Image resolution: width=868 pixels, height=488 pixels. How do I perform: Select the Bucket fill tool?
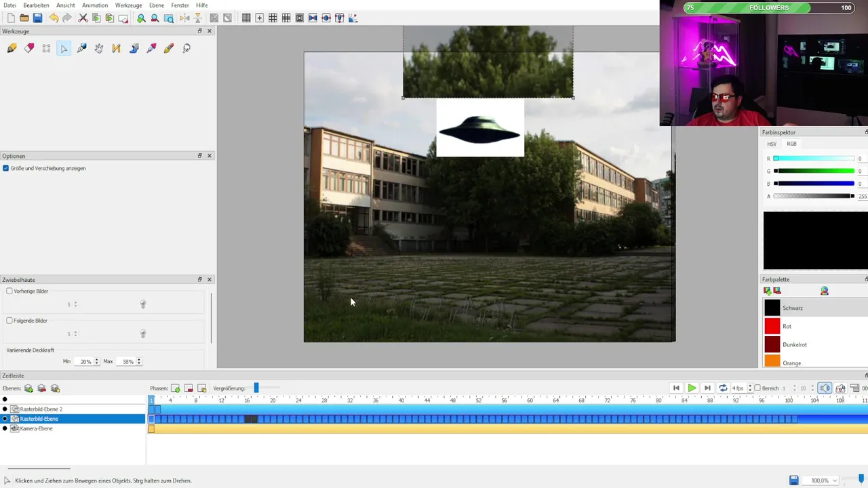click(134, 48)
